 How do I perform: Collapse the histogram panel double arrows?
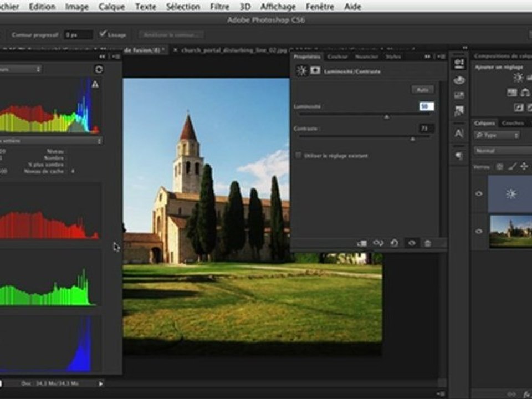(x=102, y=57)
